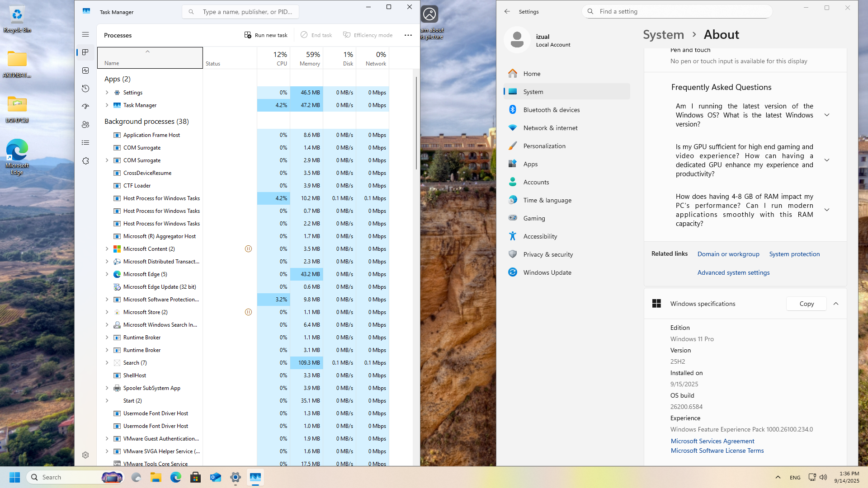Open Gaming settings category

(x=567, y=218)
